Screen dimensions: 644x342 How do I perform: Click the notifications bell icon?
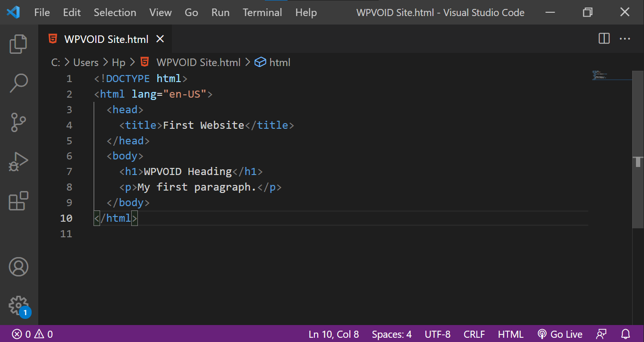(627, 334)
